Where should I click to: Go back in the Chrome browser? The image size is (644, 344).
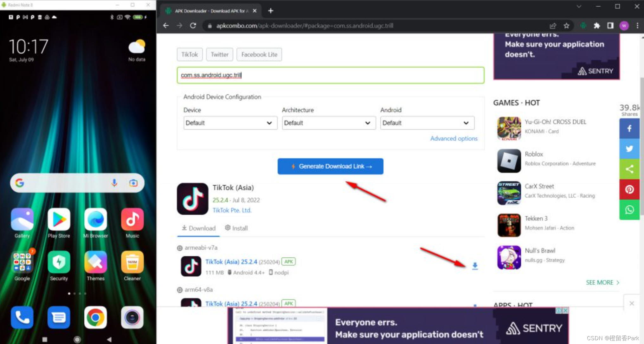tap(166, 25)
